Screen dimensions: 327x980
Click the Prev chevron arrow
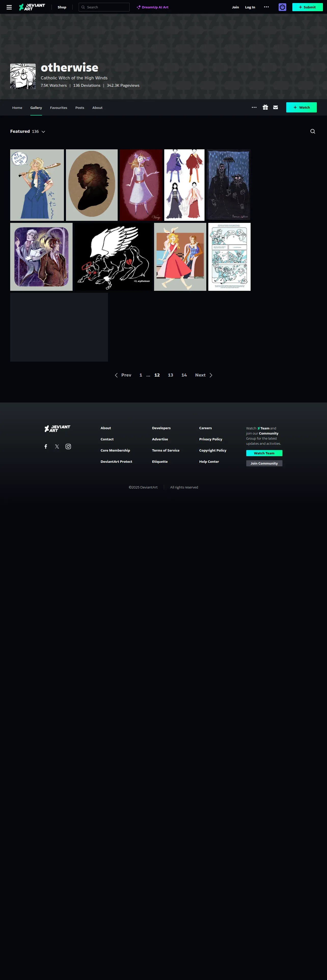[116, 376]
